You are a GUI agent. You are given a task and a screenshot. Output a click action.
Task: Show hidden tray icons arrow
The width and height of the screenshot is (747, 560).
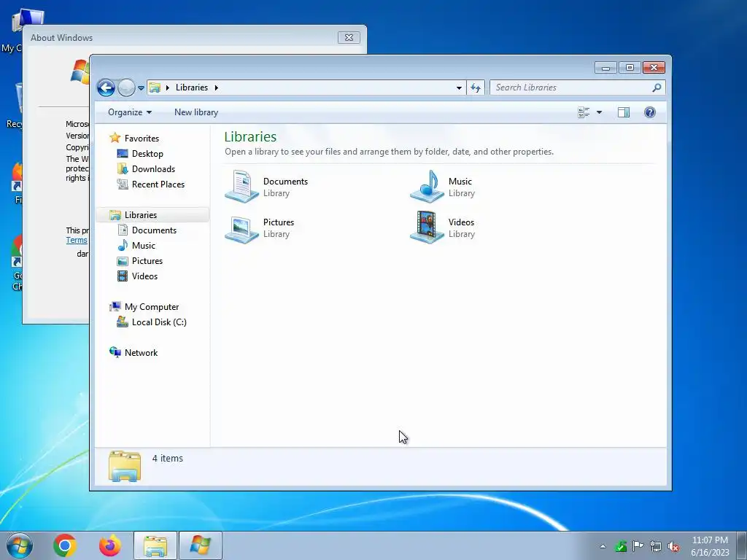(603, 546)
